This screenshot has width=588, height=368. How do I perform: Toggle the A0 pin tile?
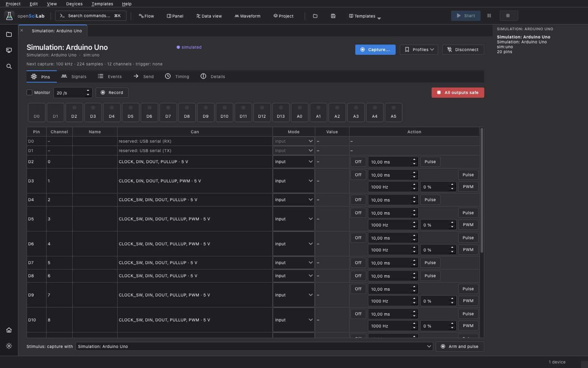300,112
